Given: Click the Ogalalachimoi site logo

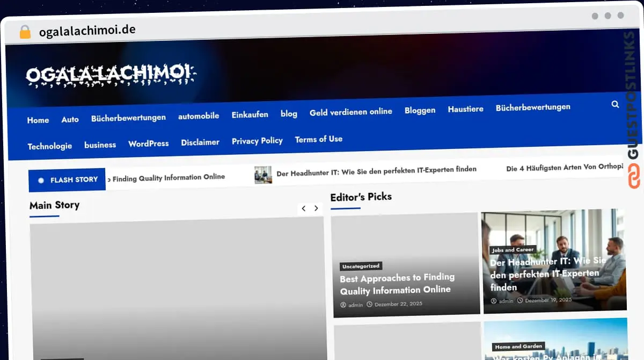Looking at the screenshot, I should tap(111, 75).
